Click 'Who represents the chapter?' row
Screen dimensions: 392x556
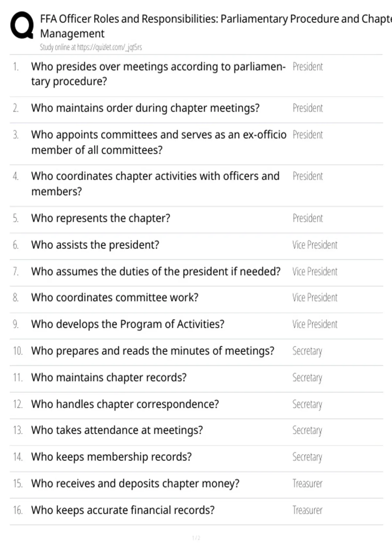(196, 218)
